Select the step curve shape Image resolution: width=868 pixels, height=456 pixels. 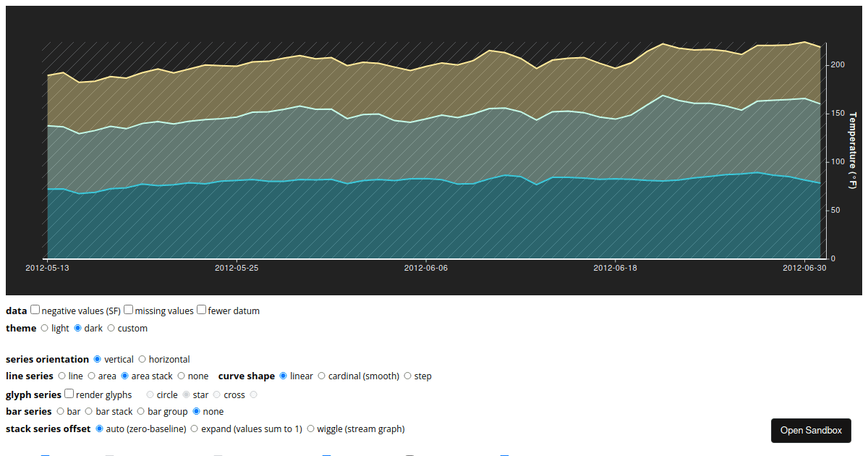tap(409, 376)
